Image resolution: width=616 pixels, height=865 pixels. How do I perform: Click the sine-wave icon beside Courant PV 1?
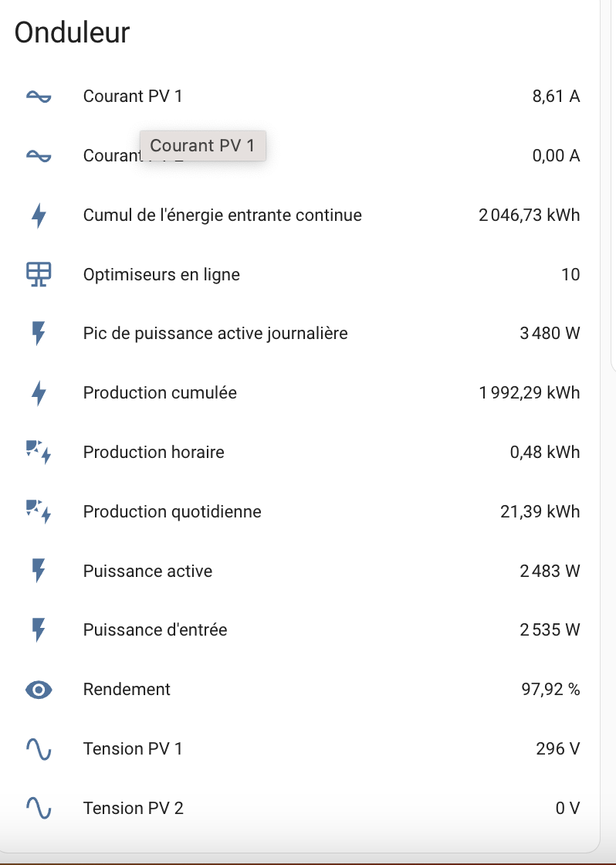39,97
